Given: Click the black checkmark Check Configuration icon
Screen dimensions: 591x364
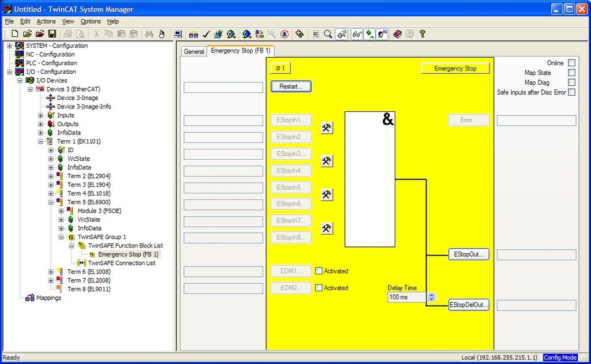Looking at the screenshot, I should 206,34.
